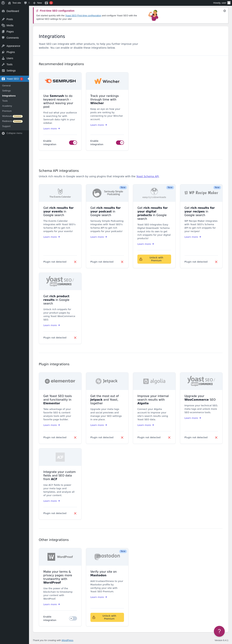The width and height of the screenshot is (232, 644).
Task: Click the WordProof logo
Action: [x=60, y=557]
